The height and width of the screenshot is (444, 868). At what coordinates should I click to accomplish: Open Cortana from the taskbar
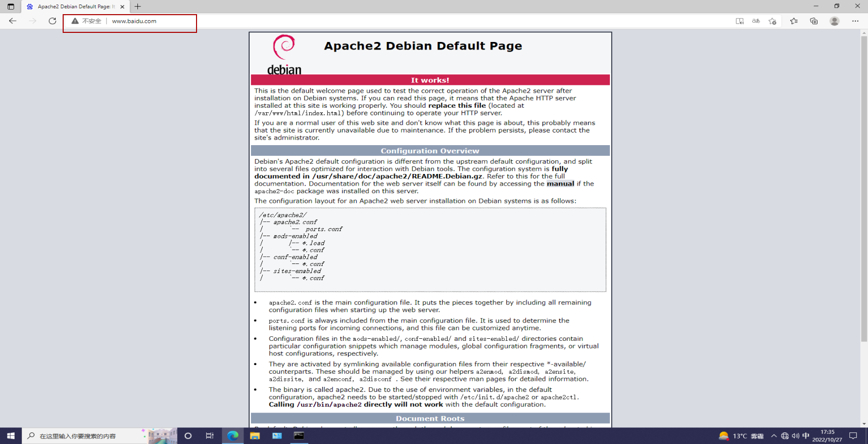pos(188,435)
